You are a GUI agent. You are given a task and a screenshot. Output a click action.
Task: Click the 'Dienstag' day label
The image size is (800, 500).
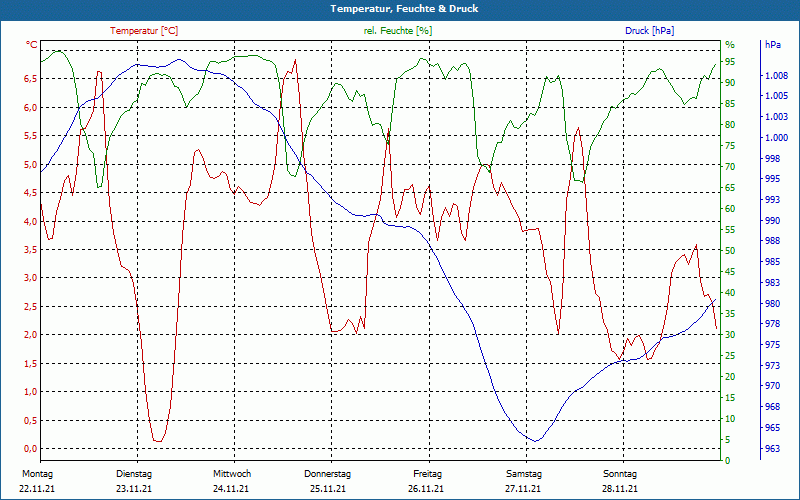pos(134,474)
